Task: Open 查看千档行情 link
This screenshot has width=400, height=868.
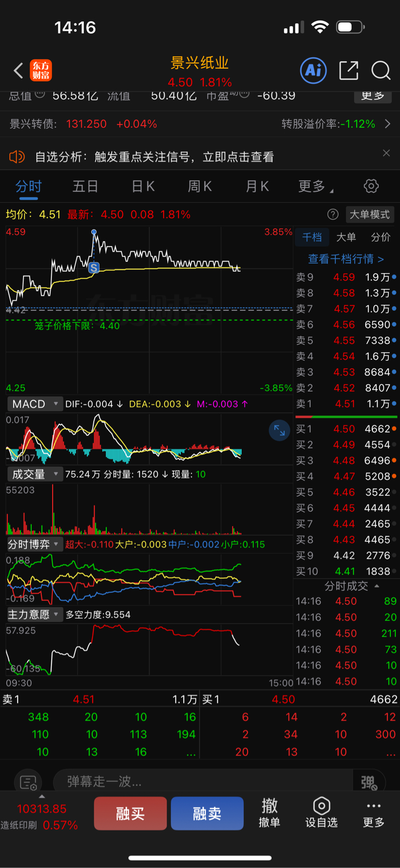Action: click(346, 259)
